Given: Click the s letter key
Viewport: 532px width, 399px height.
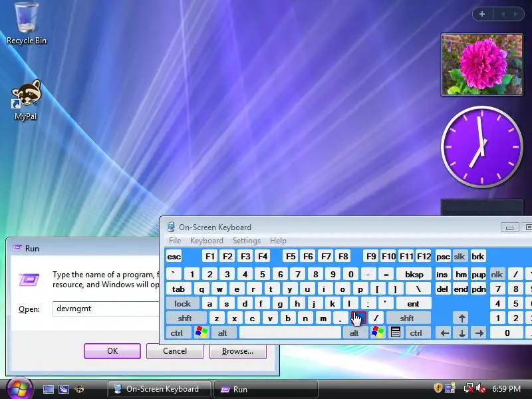Looking at the screenshot, I should pos(227,304).
